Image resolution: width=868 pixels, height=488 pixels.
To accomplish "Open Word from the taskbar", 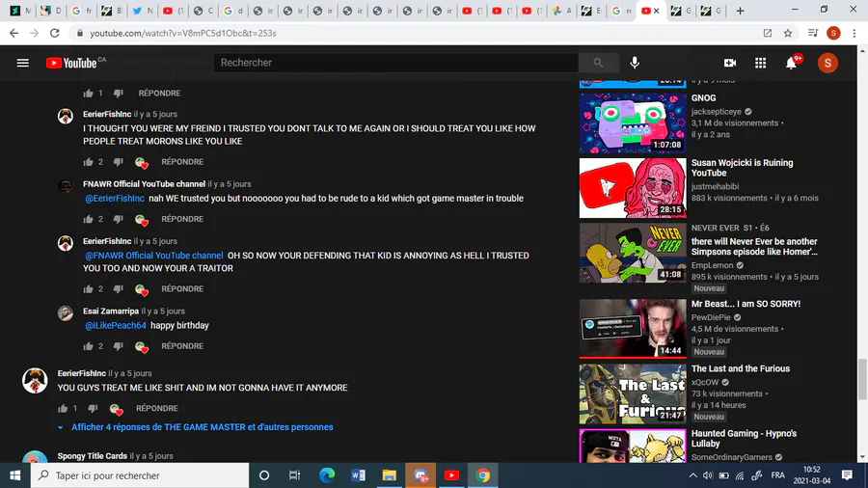I will coord(358,475).
